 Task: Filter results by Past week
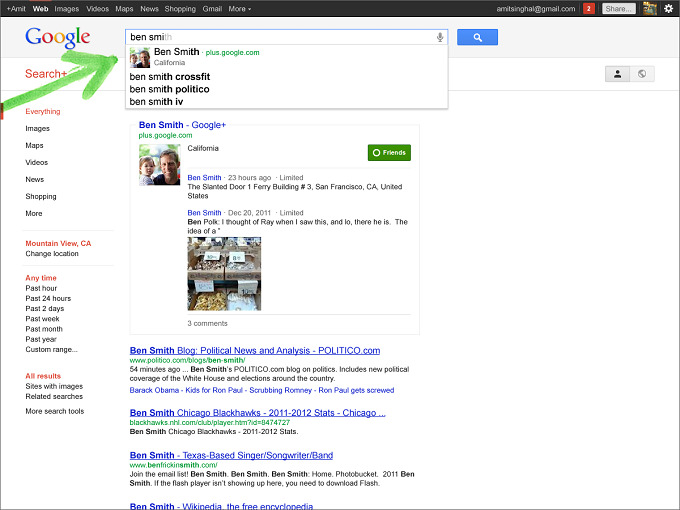click(x=42, y=319)
